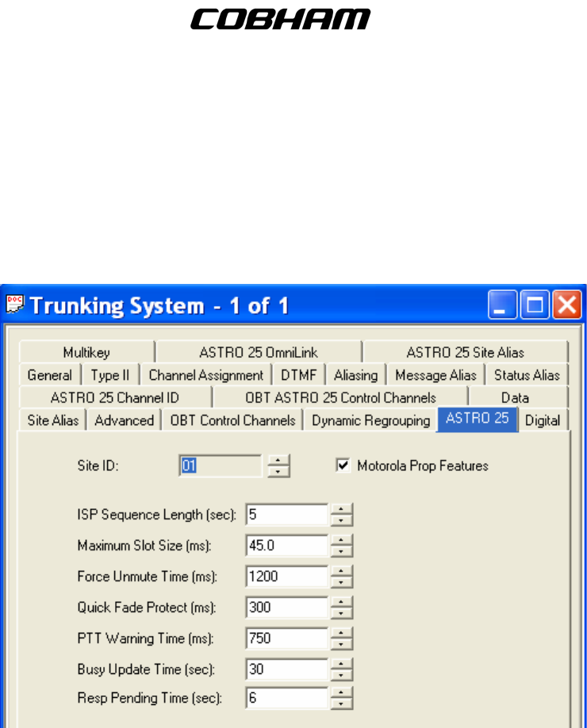Toggle Motorola Prop Features checkbox

pos(343,466)
